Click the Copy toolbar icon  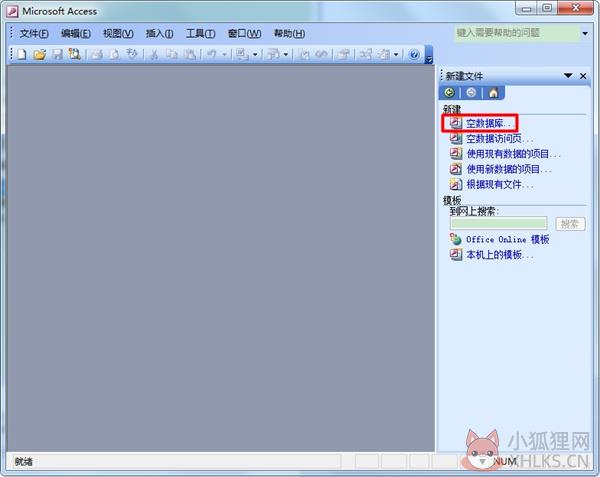point(172,55)
